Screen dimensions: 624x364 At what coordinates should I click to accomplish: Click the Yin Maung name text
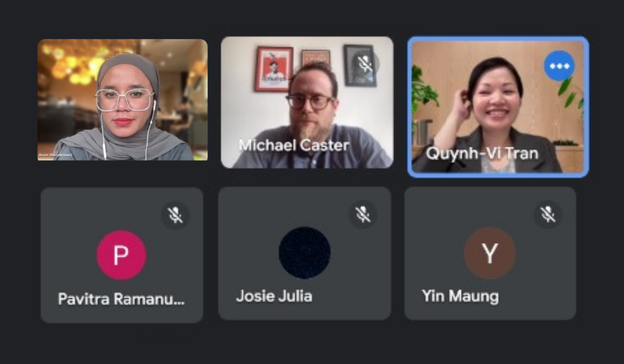coord(460,296)
